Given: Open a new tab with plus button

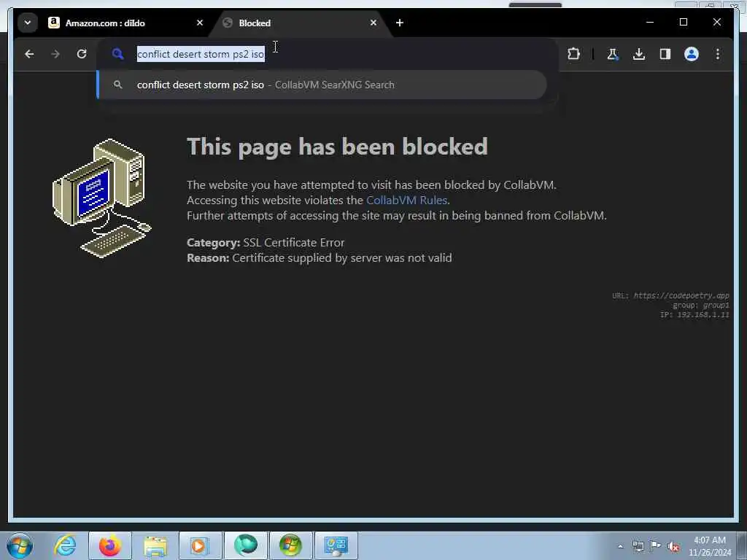Looking at the screenshot, I should pos(400,23).
